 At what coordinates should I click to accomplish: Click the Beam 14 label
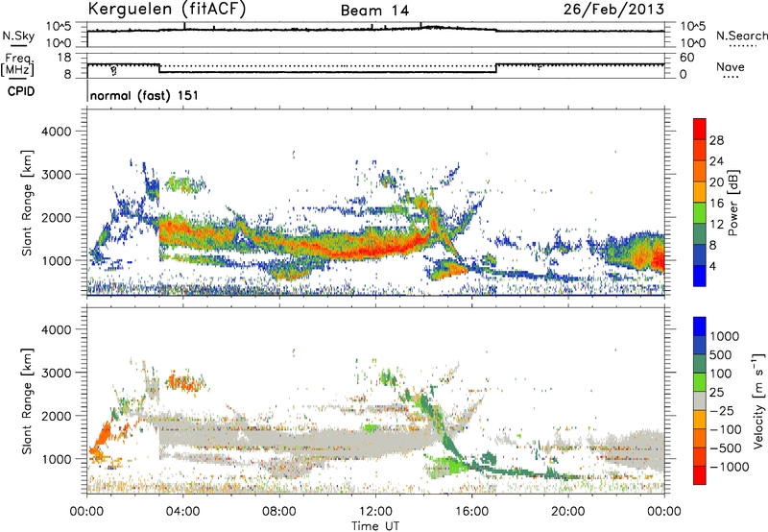(374, 11)
